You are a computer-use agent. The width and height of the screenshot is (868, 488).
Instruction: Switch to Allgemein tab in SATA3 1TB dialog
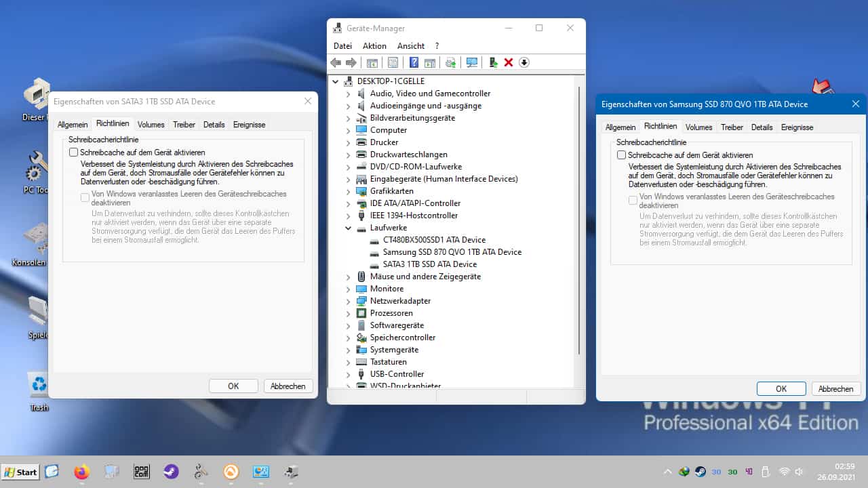(73, 125)
